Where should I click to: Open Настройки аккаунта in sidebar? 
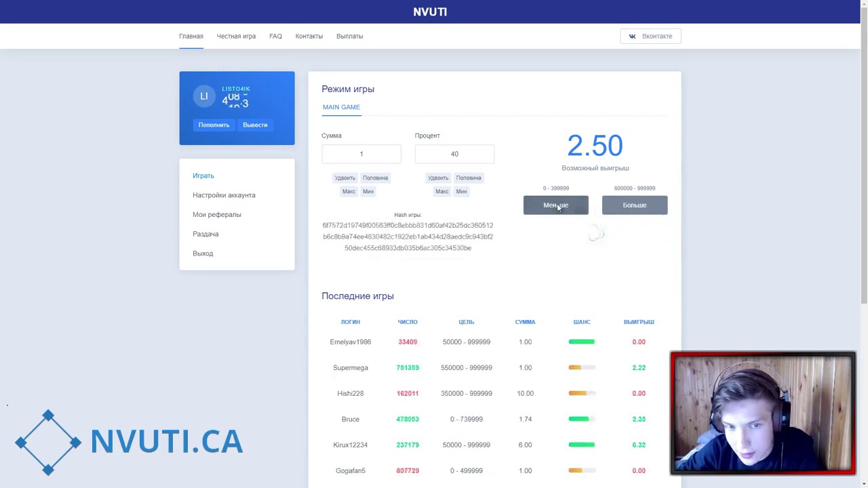(224, 195)
